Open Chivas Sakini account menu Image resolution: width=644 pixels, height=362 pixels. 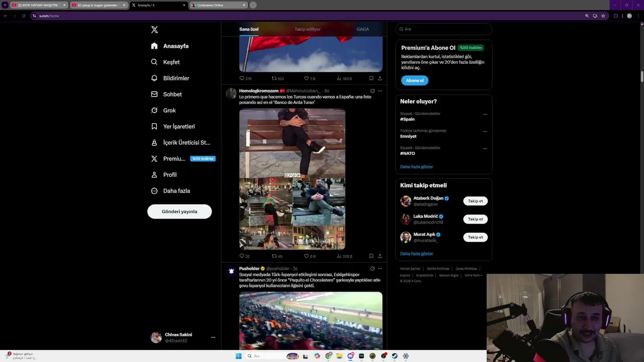click(x=183, y=337)
